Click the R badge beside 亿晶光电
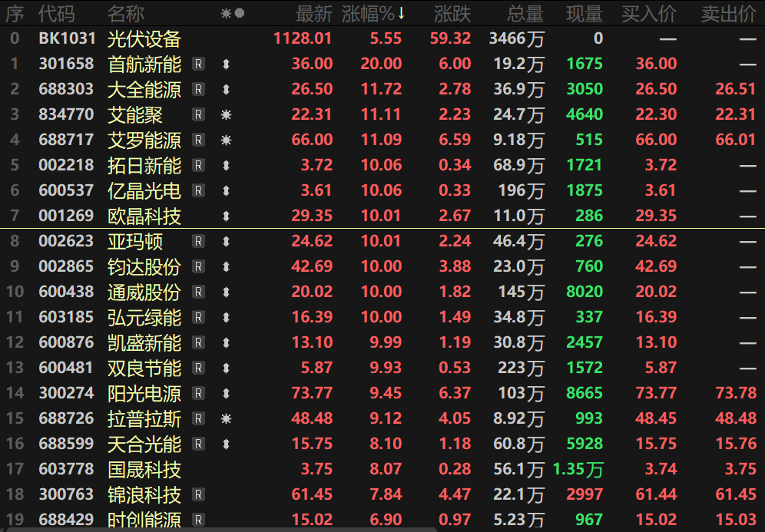 [x=198, y=190]
